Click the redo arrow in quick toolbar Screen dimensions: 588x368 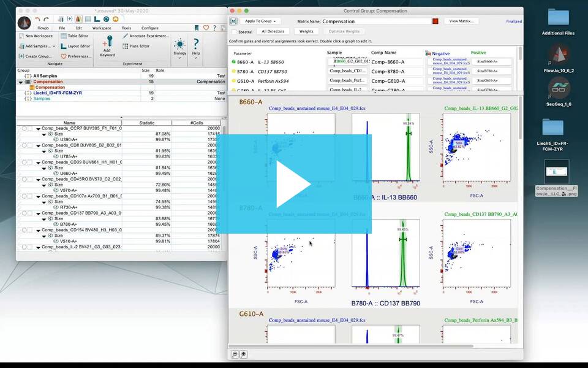[46, 19]
